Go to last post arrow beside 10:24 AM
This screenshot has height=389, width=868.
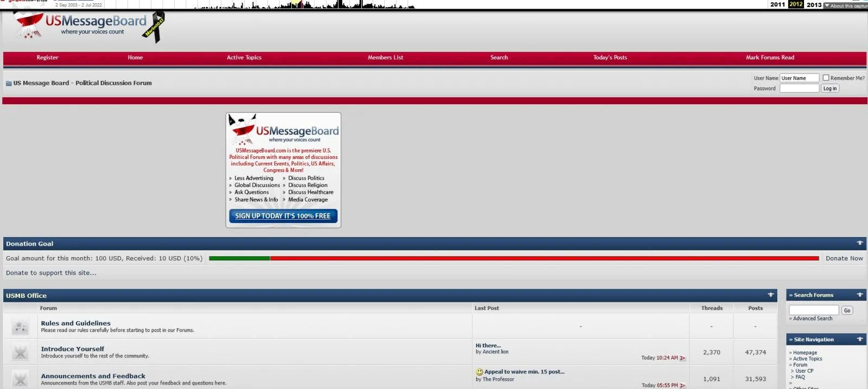682,358
